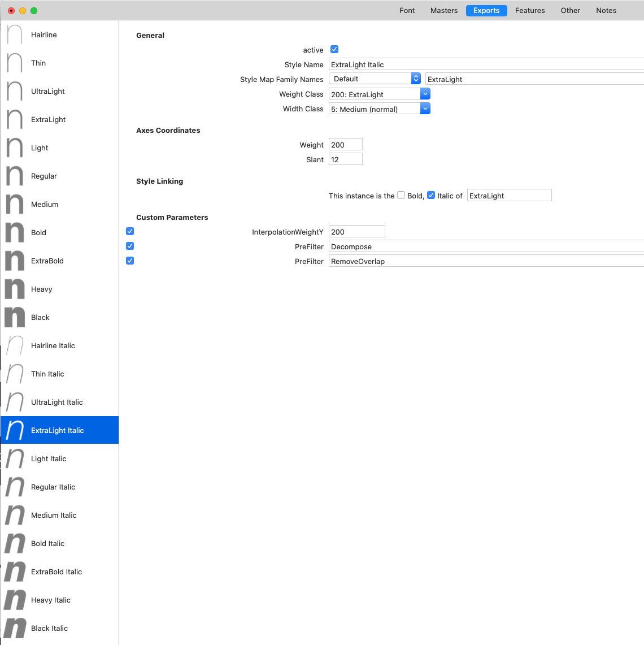The width and height of the screenshot is (644, 645).
Task: Click the Black Italic preview icon
Action: [15, 628]
